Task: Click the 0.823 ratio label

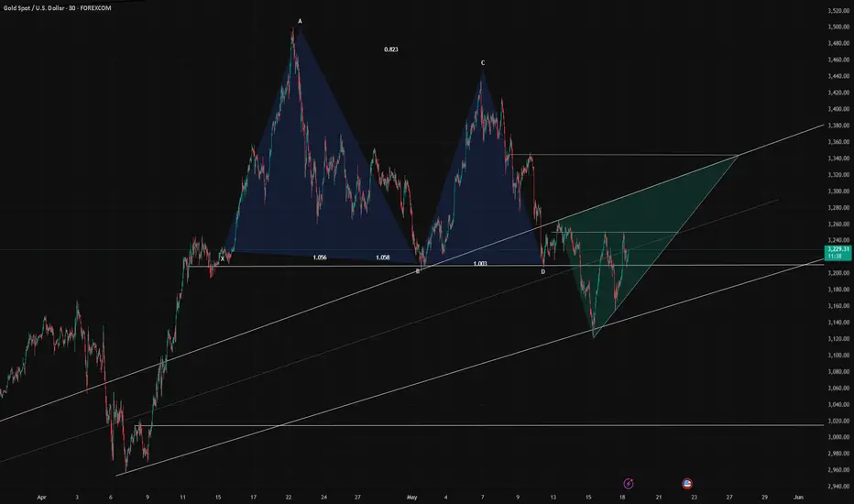Action: click(391, 49)
